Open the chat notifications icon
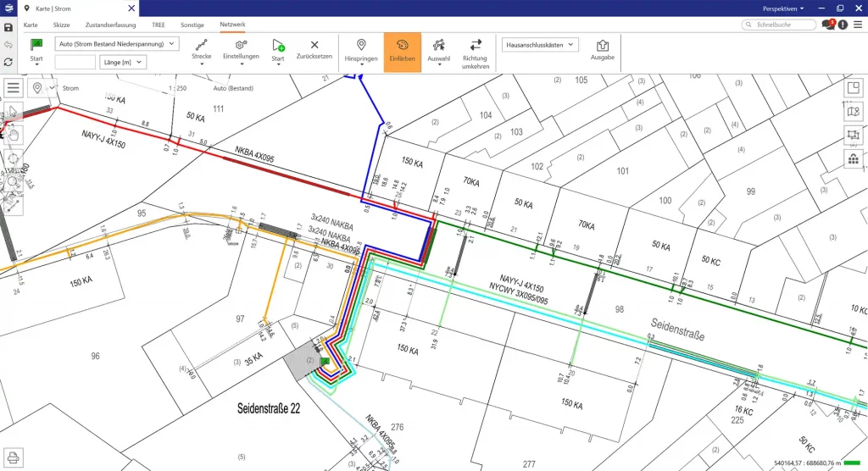The height and width of the screenshot is (471, 868). click(828, 25)
